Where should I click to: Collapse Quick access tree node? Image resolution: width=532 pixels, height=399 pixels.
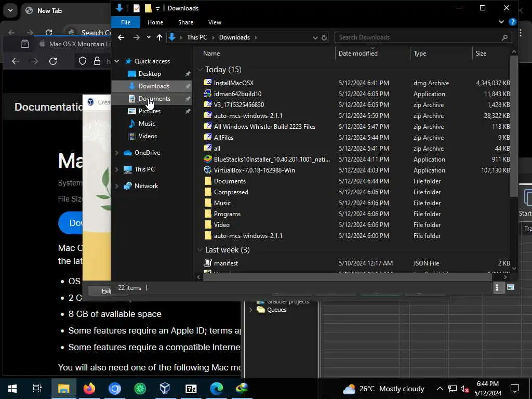(x=117, y=61)
